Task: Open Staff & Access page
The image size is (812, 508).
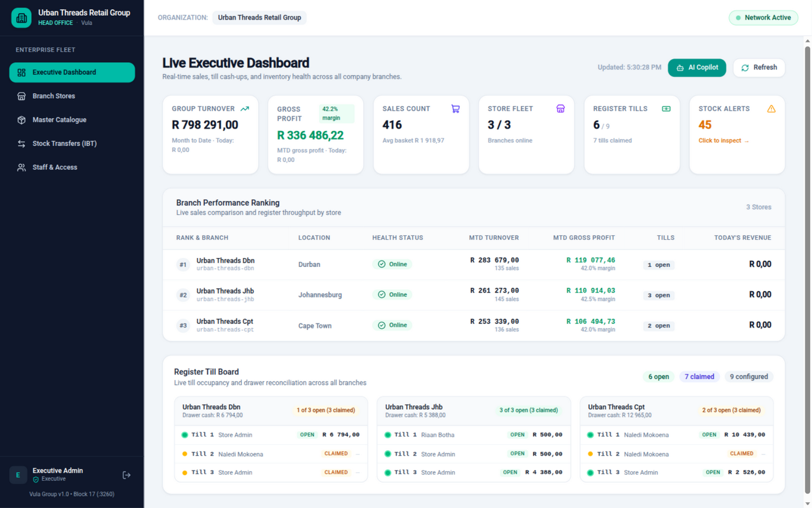Action: [72, 167]
